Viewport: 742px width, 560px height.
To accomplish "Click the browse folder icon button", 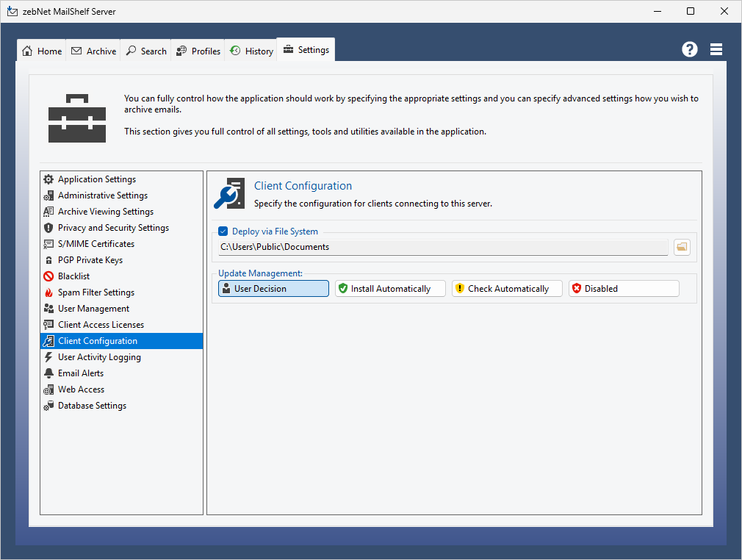I will pyautogui.click(x=682, y=247).
